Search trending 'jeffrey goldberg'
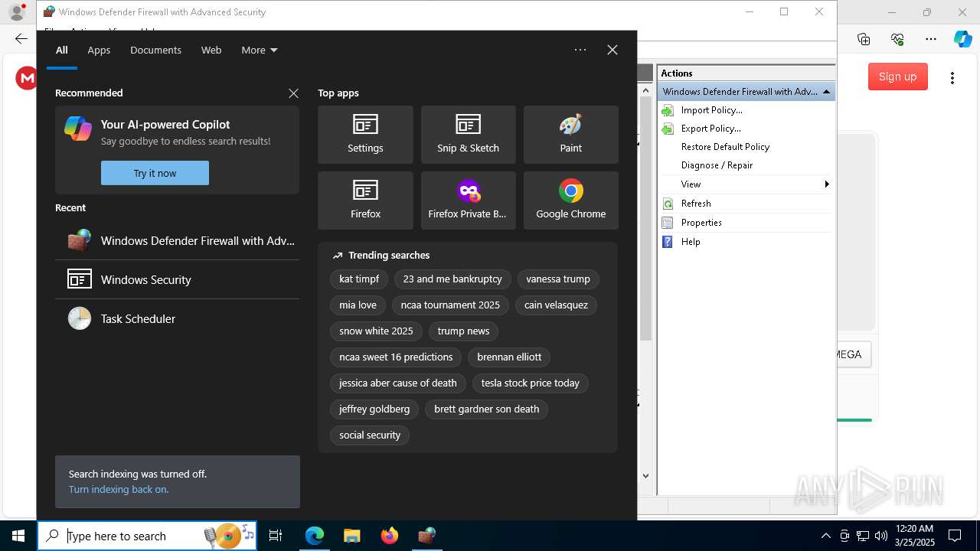 (374, 409)
